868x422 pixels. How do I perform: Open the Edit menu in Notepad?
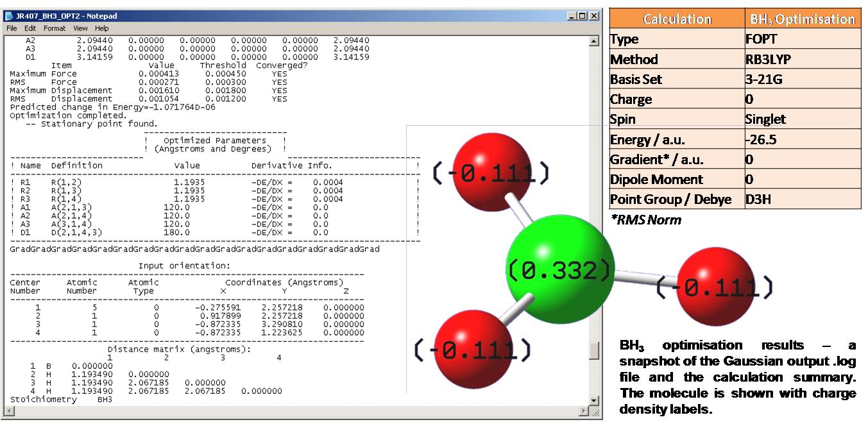(30, 28)
